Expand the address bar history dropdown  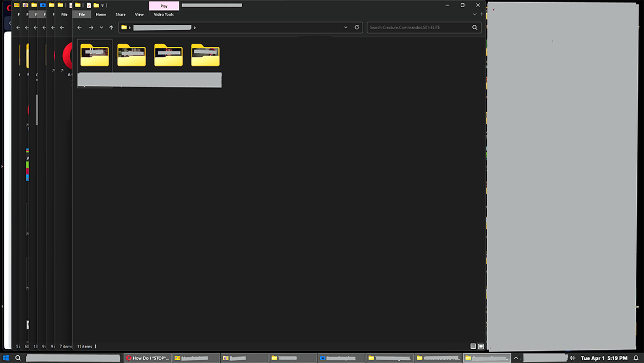(x=346, y=28)
